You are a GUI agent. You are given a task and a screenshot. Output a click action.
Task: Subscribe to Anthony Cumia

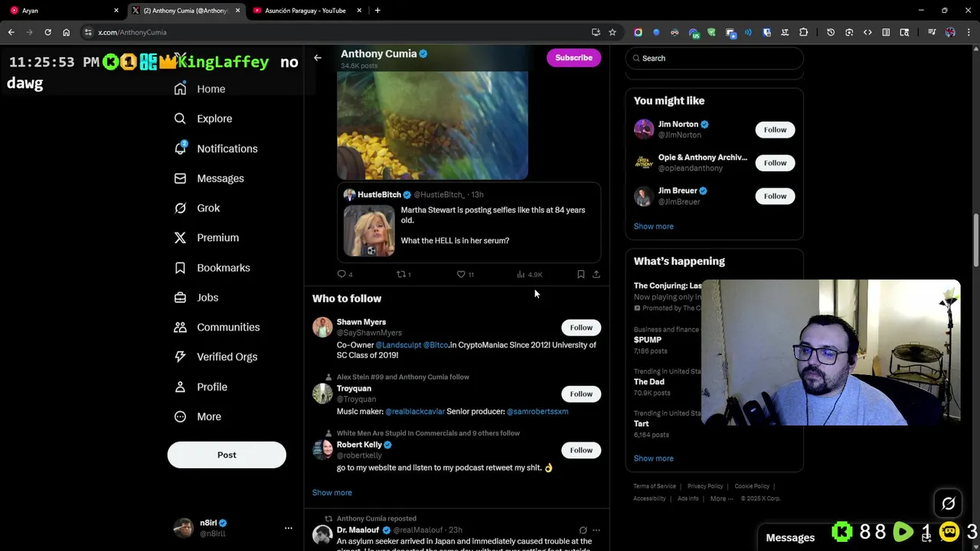573,57
